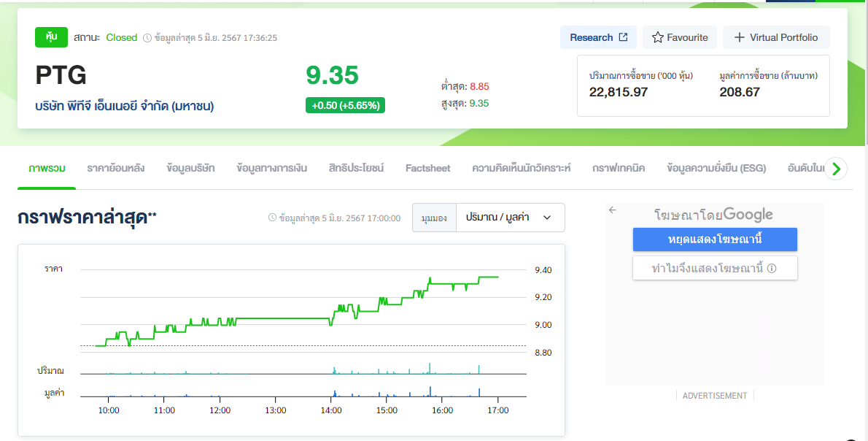Image resolution: width=868 pixels, height=441 pixels.
Task: Open the Research external link button
Action: tap(598, 37)
